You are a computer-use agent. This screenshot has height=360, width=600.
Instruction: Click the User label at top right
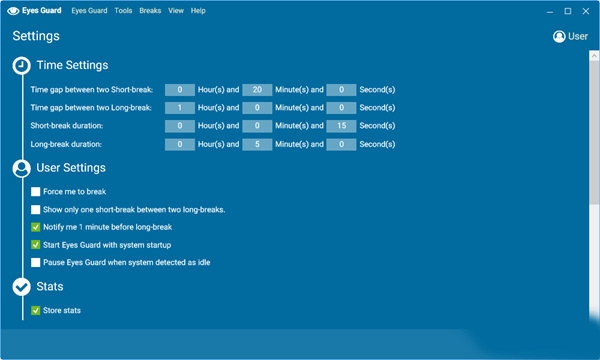click(578, 36)
